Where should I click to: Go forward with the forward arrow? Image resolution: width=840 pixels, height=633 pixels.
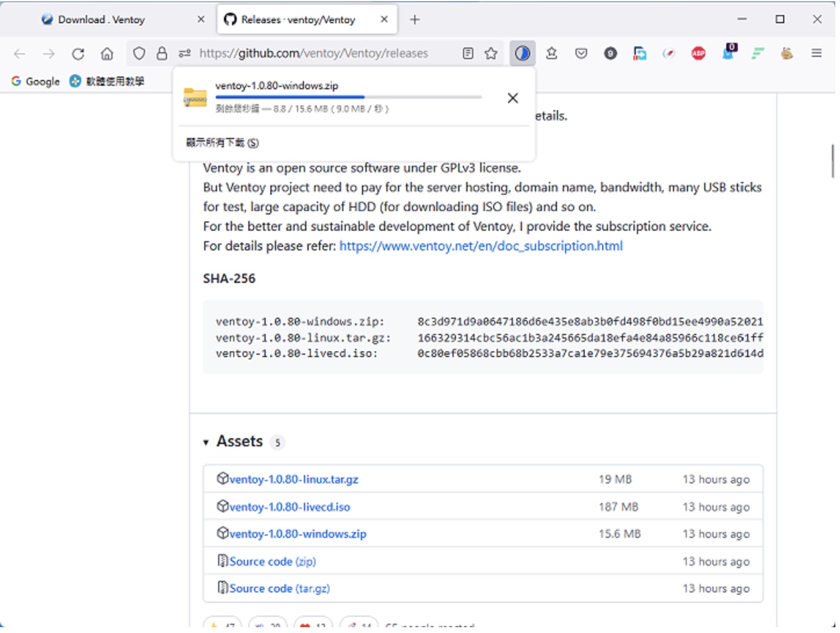click(x=49, y=54)
